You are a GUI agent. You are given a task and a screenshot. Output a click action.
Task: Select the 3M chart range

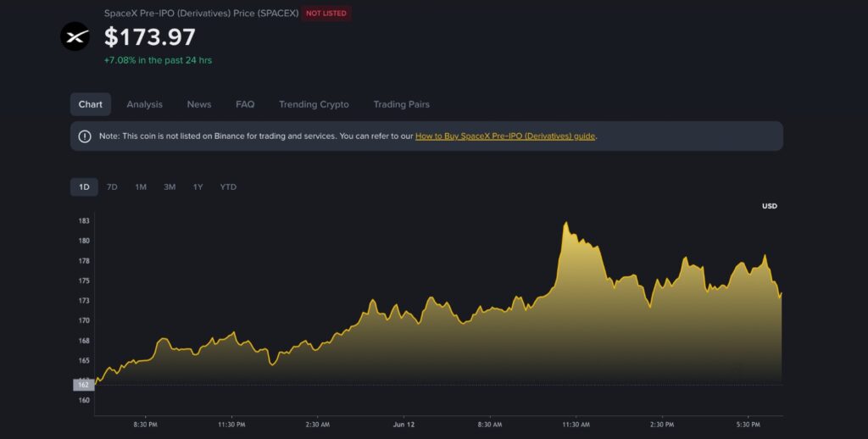click(170, 187)
